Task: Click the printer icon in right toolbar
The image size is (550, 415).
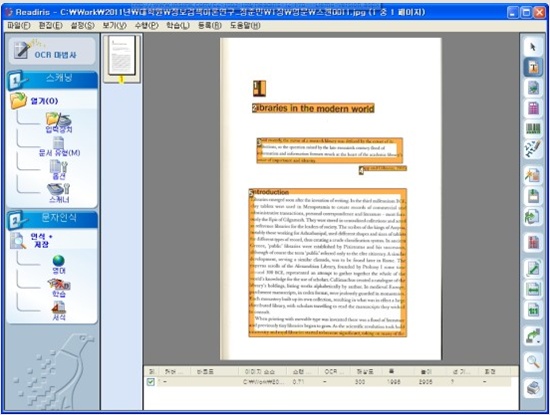Action: pyautogui.click(x=533, y=388)
